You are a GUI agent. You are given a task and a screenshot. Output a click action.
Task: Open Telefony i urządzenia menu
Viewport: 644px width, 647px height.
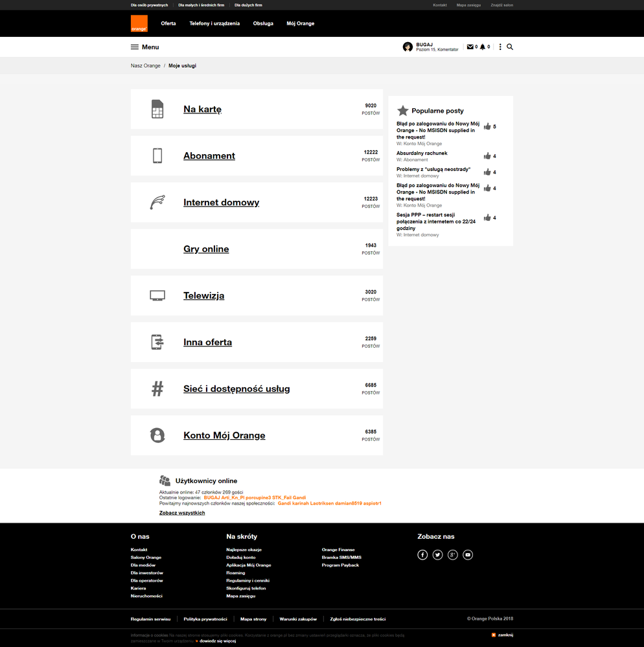[x=214, y=23]
